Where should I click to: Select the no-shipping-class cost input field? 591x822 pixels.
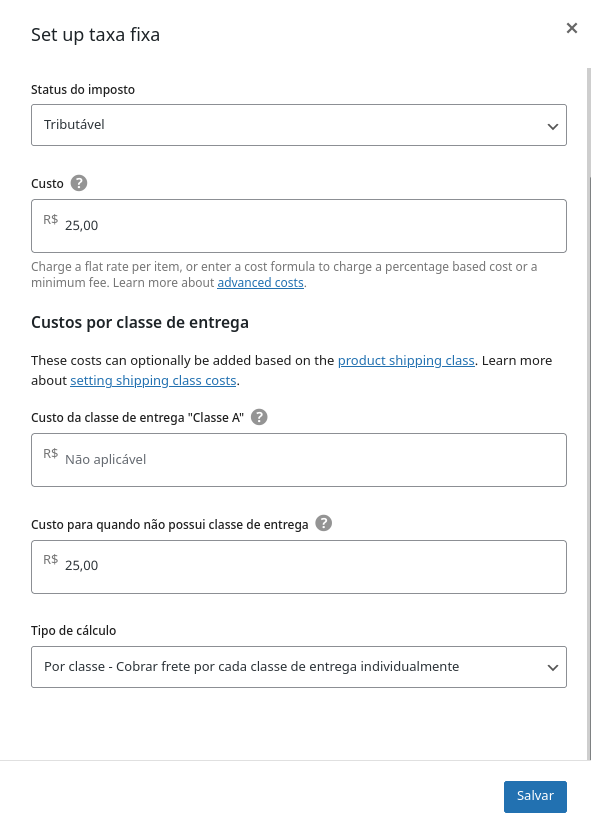(299, 567)
